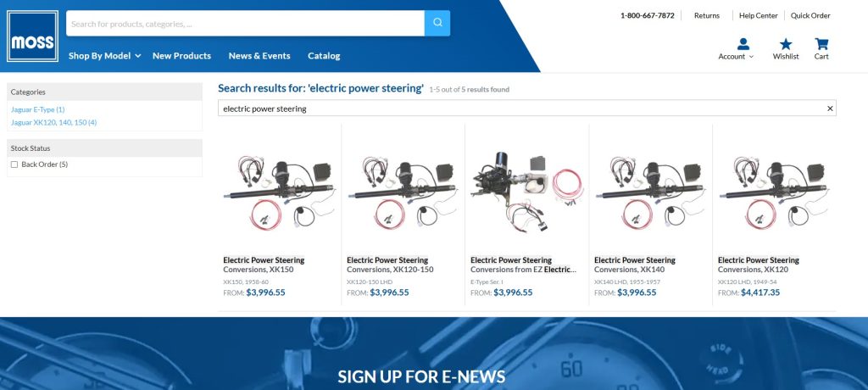Open the New Products menu item
868x390 pixels.
pos(181,55)
